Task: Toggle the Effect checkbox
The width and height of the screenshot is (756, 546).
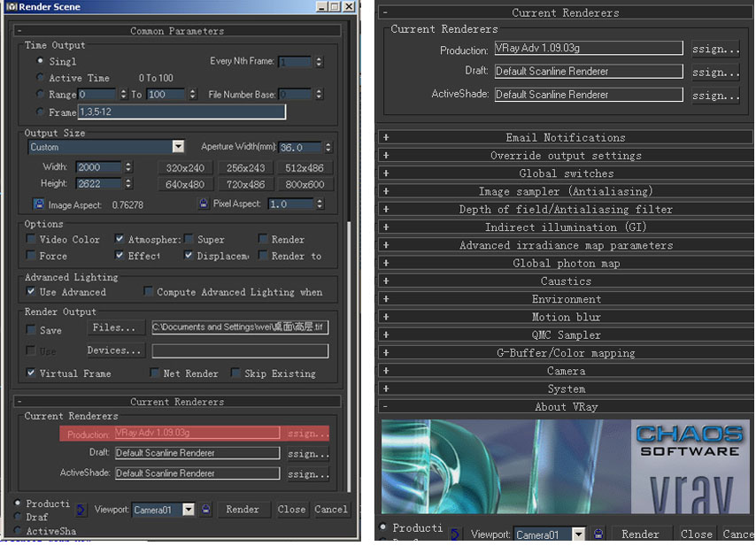Action: (x=120, y=255)
